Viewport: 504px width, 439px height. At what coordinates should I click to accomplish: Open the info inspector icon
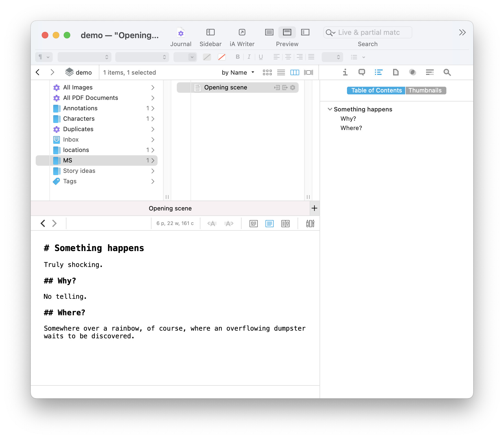point(345,72)
